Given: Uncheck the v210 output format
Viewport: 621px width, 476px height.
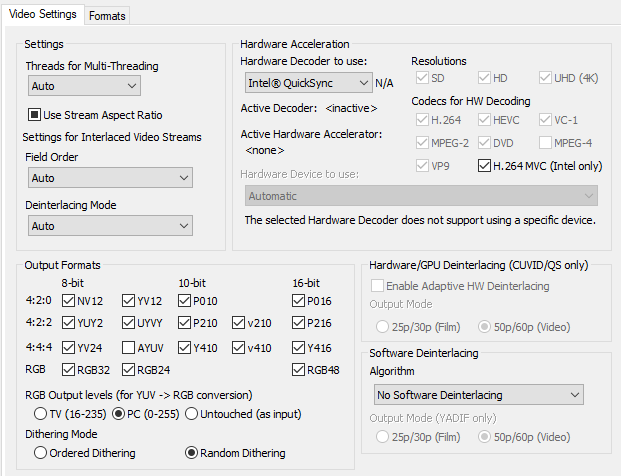Looking at the screenshot, I should (x=241, y=323).
